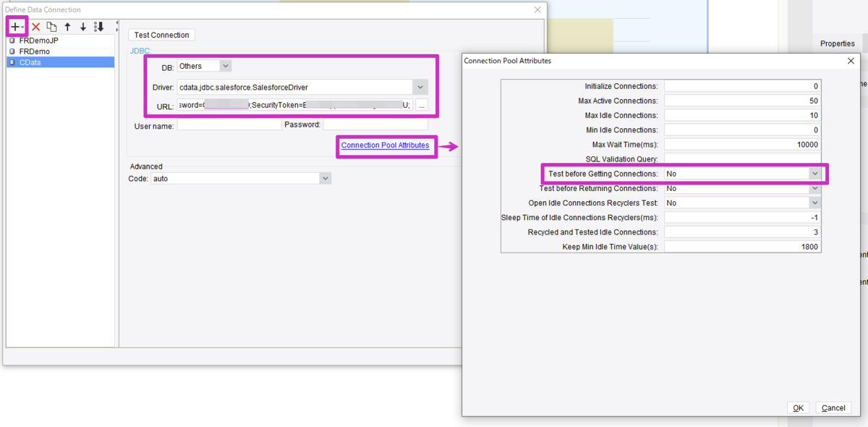Open Test before Returning Connections dropdown
The height and width of the screenshot is (427, 868).
[743, 189]
